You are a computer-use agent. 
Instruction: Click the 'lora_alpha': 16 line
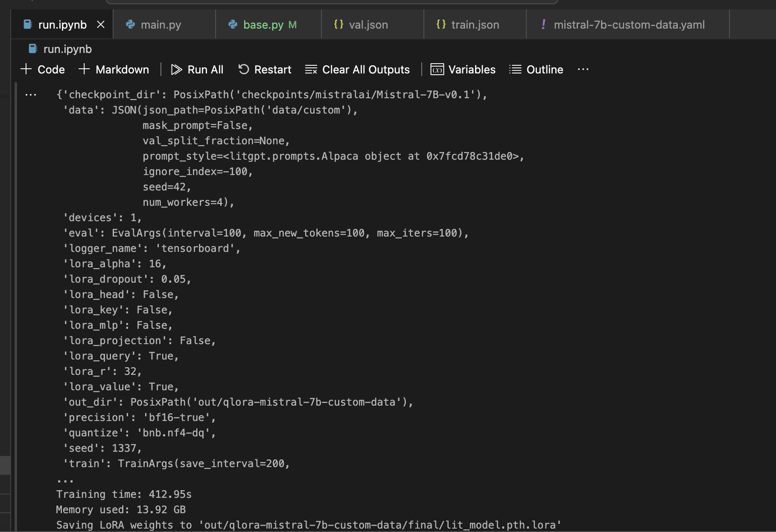pyautogui.click(x=114, y=264)
